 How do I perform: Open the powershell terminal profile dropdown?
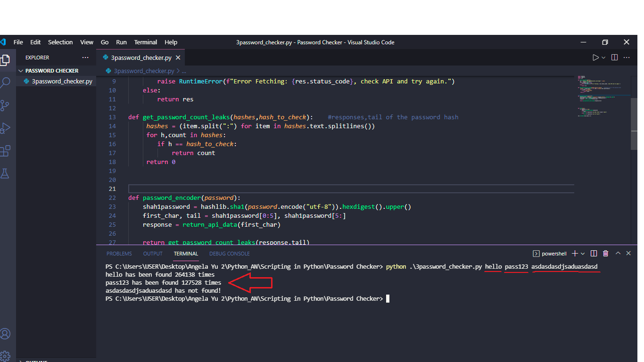click(x=583, y=253)
